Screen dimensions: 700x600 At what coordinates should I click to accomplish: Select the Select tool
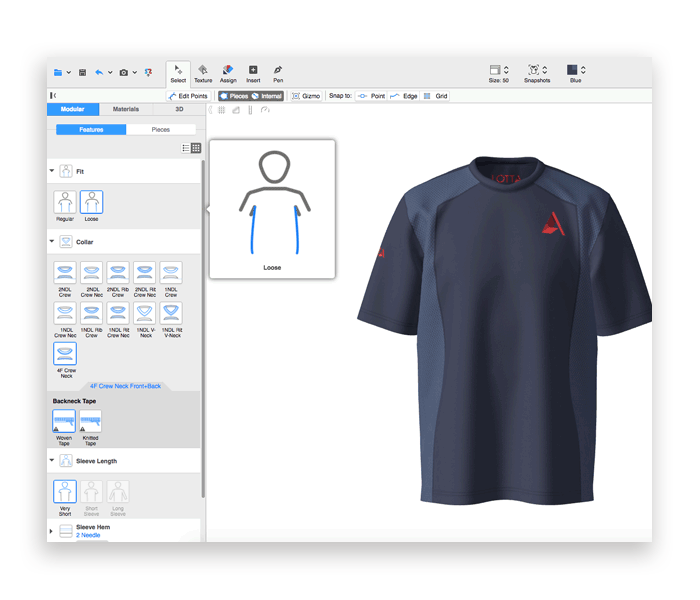[x=178, y=74]
